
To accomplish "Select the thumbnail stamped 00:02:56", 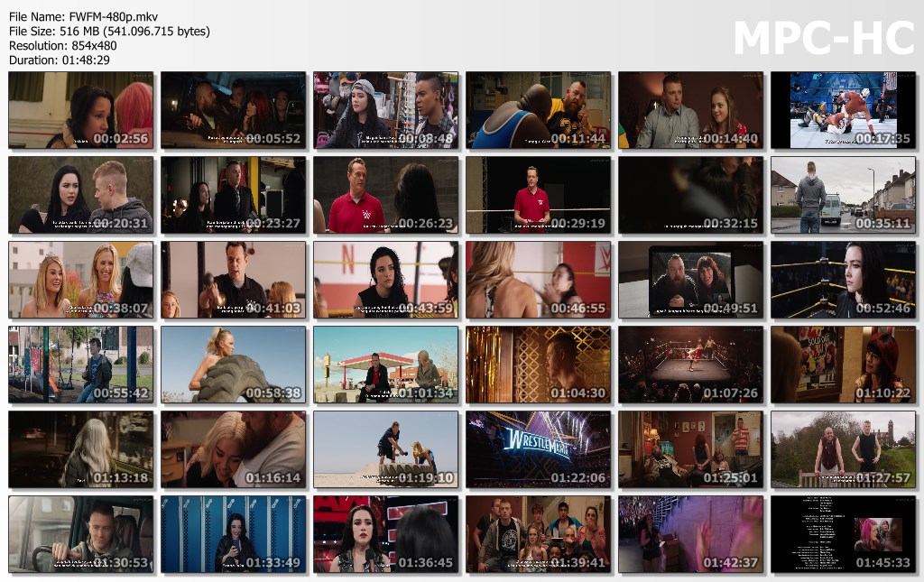I will point(80,110).
